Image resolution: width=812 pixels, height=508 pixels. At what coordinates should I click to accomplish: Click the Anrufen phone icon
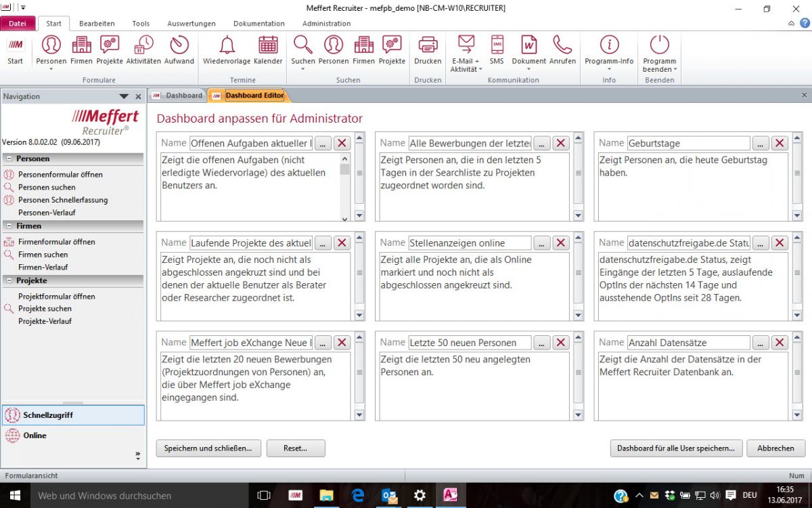(x=562, y=49)
